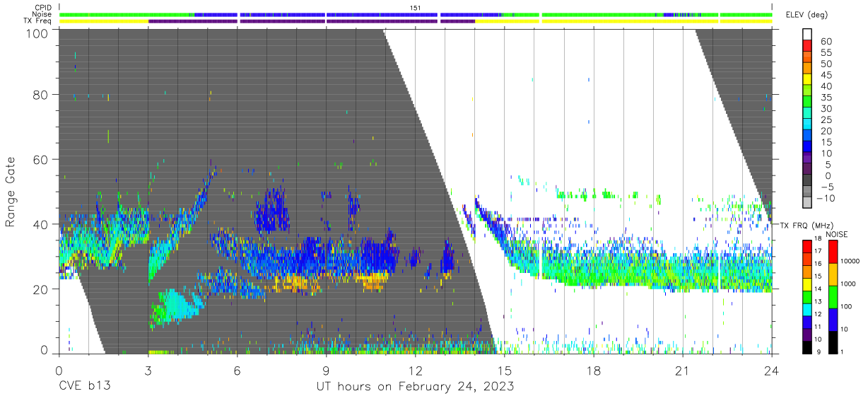Click the CPID value 151
Image resolution: width=868 pixels, height=401 pixels.
(x=416, y=8)
